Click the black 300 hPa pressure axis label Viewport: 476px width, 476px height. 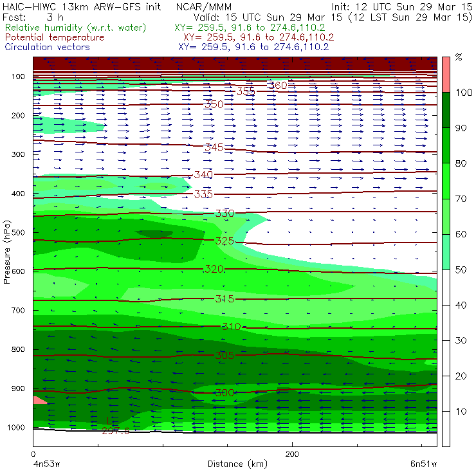[18, 154]
